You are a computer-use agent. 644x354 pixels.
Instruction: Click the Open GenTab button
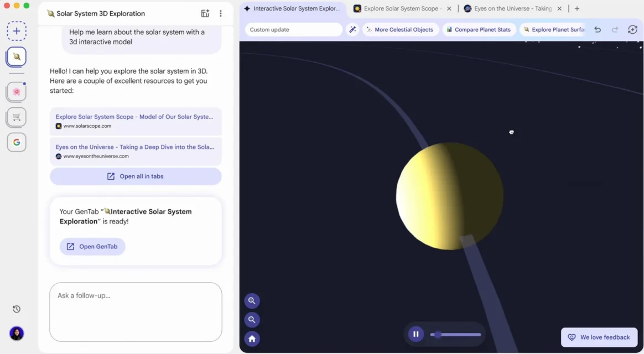92,247
